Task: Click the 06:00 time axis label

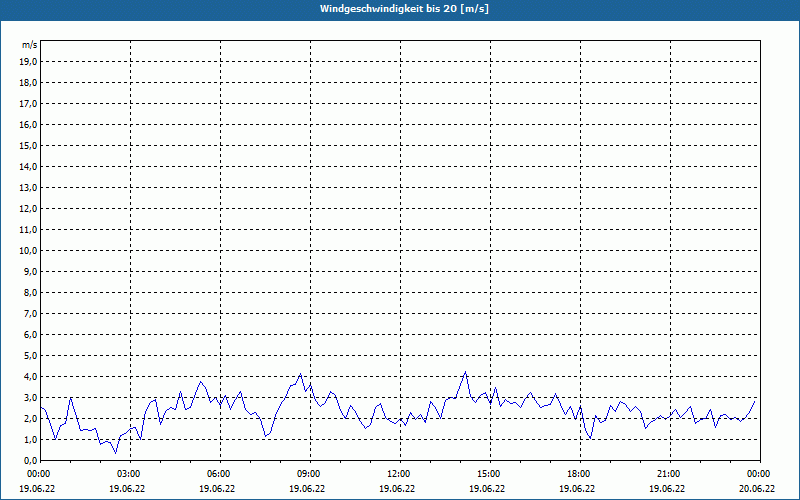Action: tap(219, 474)
